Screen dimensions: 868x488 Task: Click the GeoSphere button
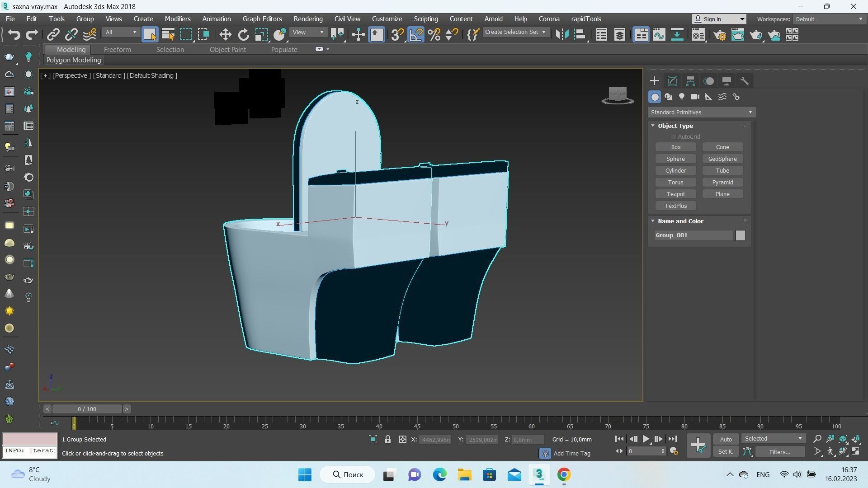pos(722,159)
